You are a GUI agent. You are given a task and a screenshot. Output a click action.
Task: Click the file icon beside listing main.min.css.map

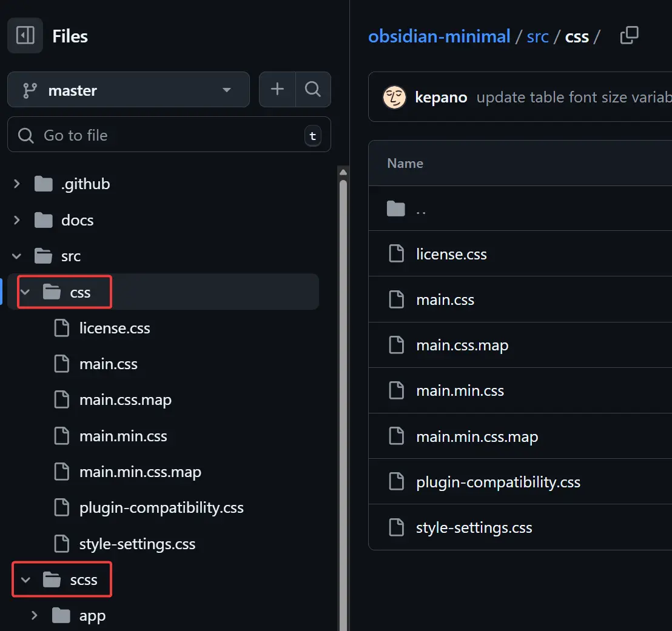tap(396, 436)
